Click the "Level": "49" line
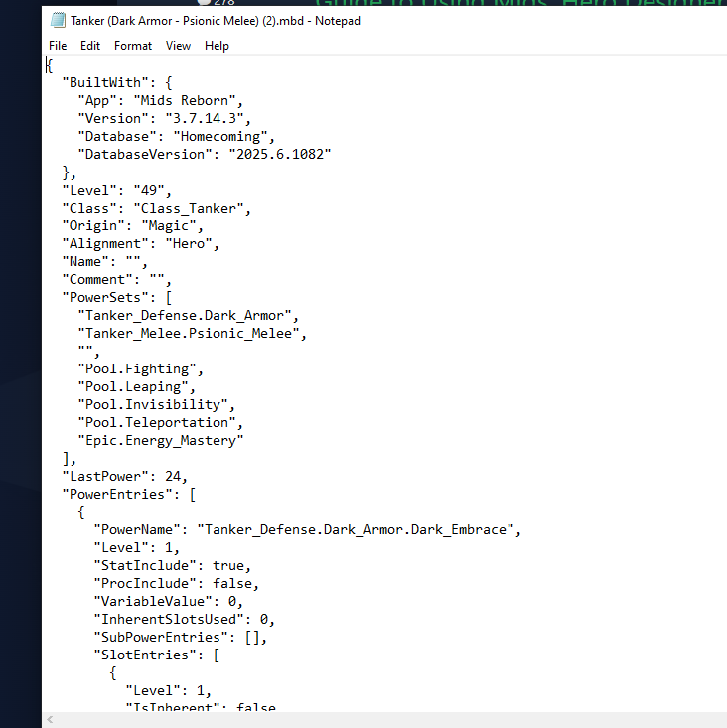727x728 pixels. click(116, 191)
